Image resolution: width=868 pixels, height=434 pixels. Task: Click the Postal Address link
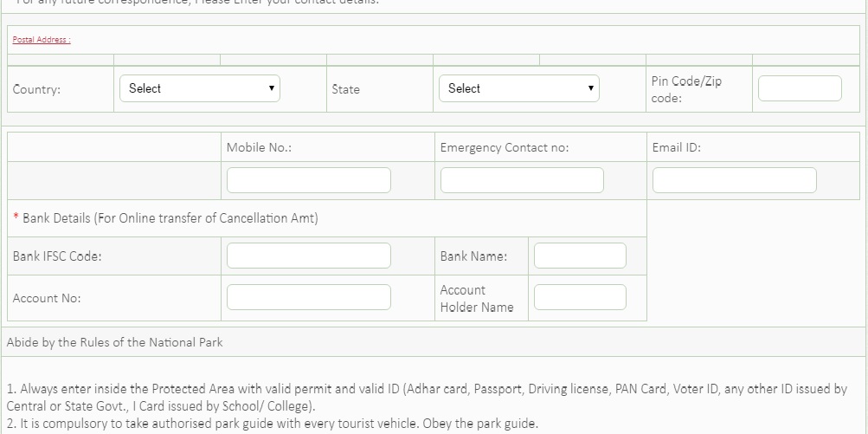(x=42, y=40)
